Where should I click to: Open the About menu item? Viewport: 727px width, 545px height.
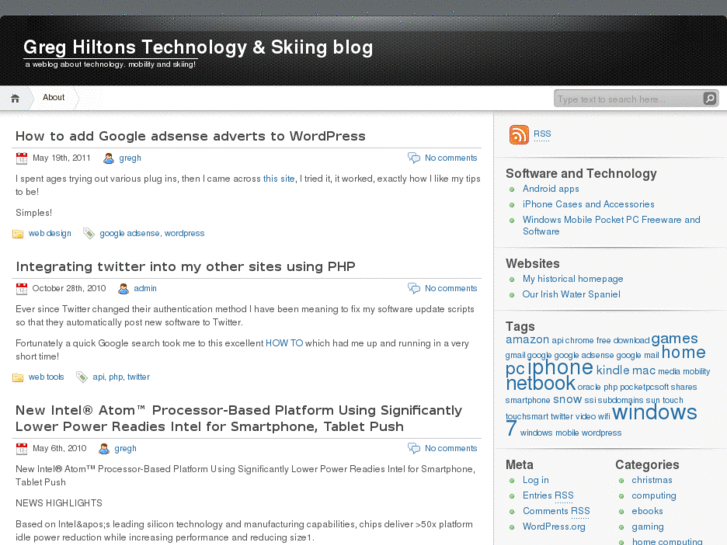(53, 97)
